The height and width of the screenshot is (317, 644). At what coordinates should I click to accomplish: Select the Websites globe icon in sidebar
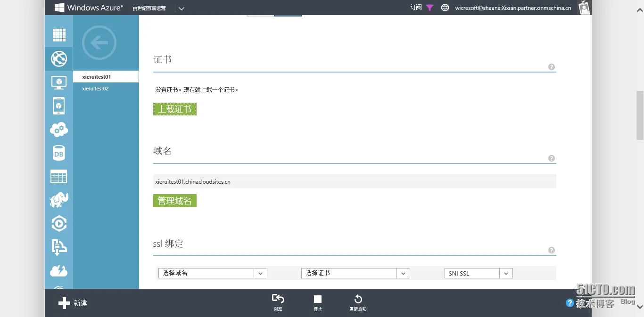pos(59,59)
